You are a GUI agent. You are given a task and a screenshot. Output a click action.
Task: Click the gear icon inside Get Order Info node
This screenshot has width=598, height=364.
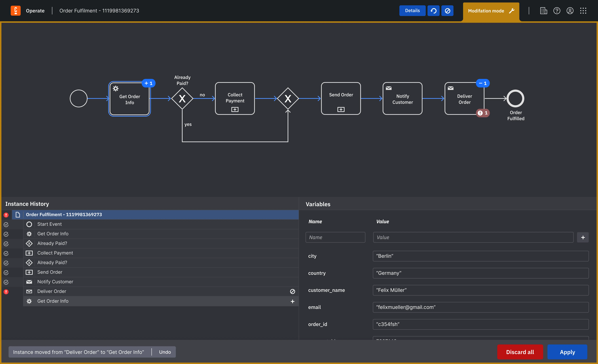tap(116, 89)
